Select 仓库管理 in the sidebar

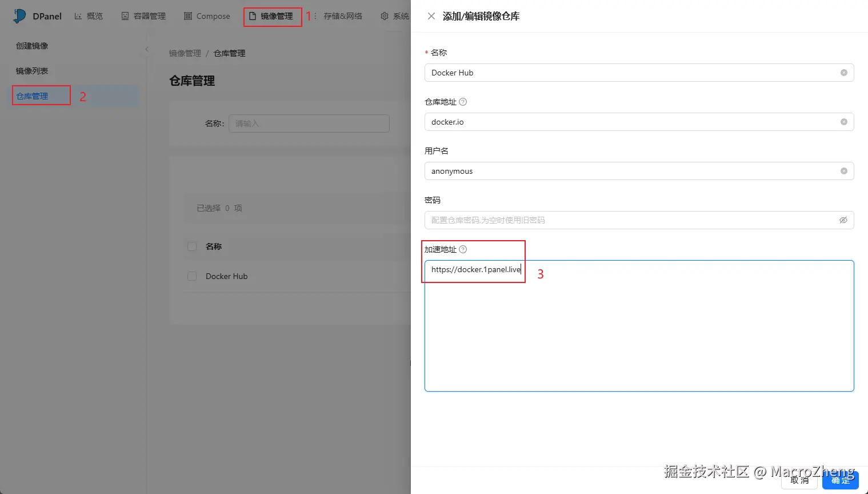click(x=32, y=96)
